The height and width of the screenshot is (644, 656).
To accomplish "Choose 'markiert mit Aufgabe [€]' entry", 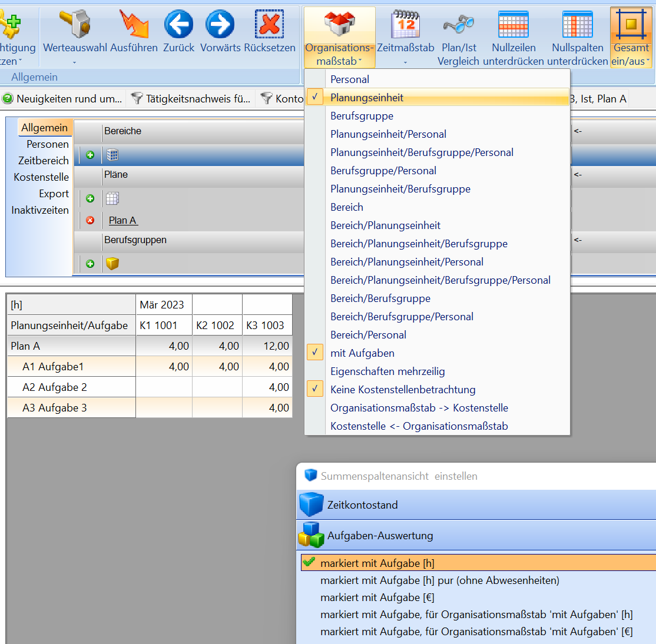I will tap(377, 597).
